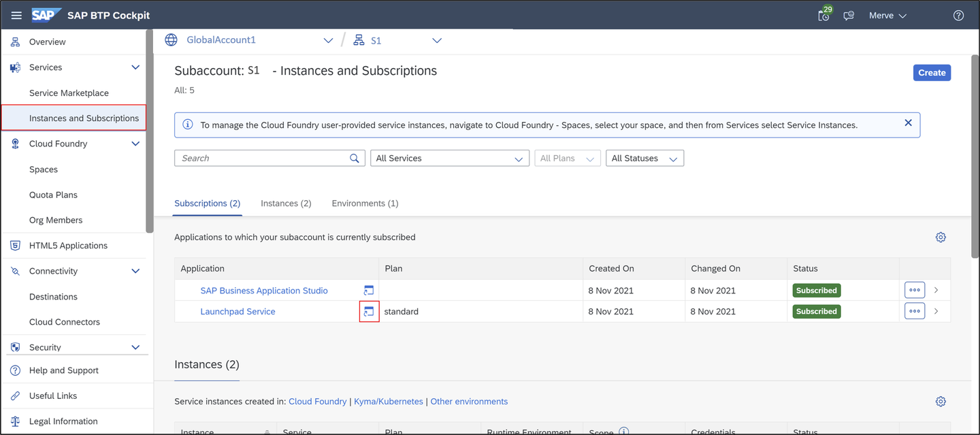Click the Subscribed status of SAP Business Application Studio
The image size is (980, 435).
tap(817, 291)
